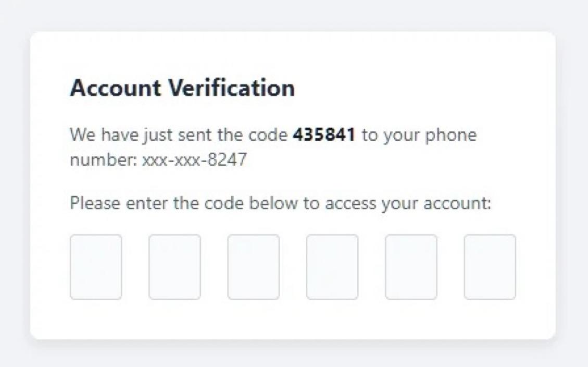588x367 pixels.
Task: Select the second code digit box
Action: 174,267
